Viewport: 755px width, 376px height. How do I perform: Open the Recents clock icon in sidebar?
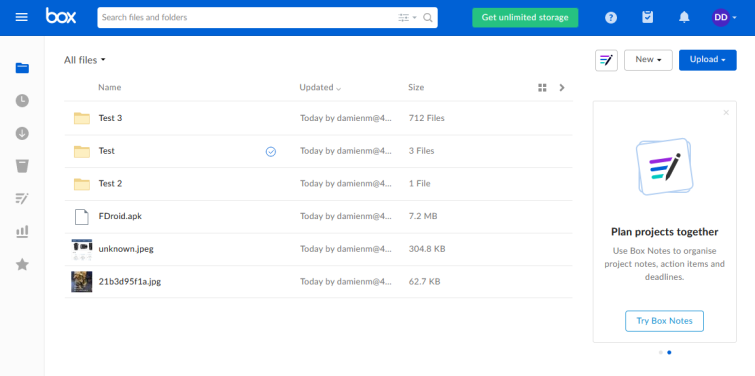pyautogui.click(x=22, y=101)
